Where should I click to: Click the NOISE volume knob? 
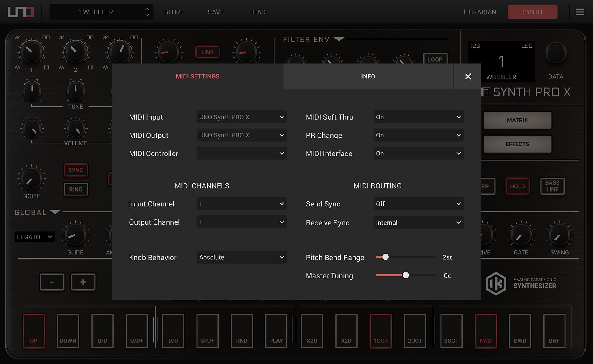(31, 179)
